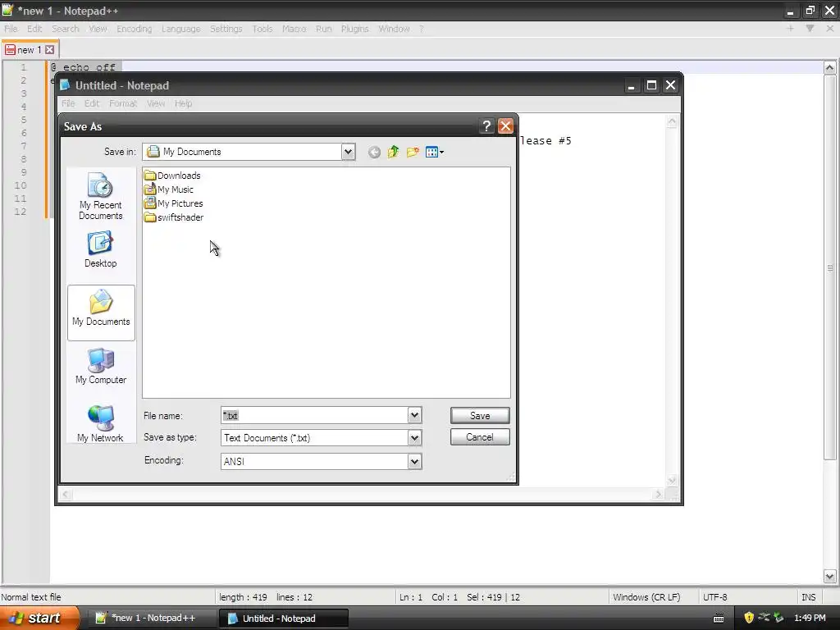Jump to Desktop in places bar

click(x=101, y=249)
